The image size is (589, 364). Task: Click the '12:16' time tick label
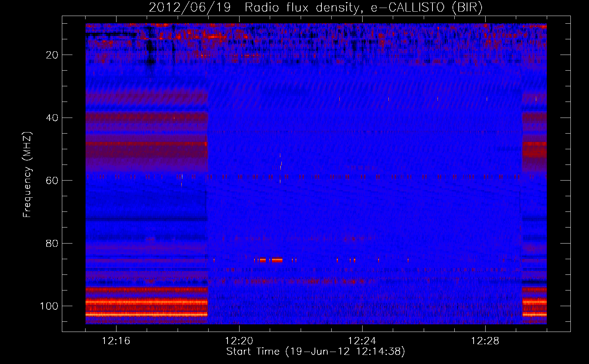[x=116, y=341]
